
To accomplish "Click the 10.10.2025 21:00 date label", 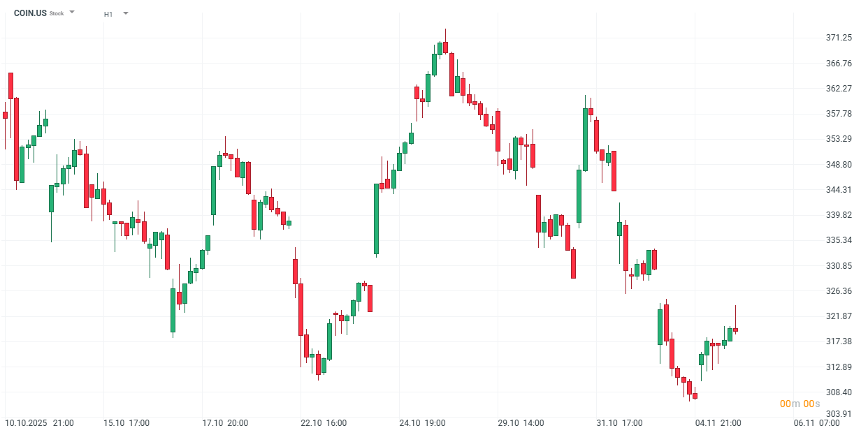I will (40, 423).
